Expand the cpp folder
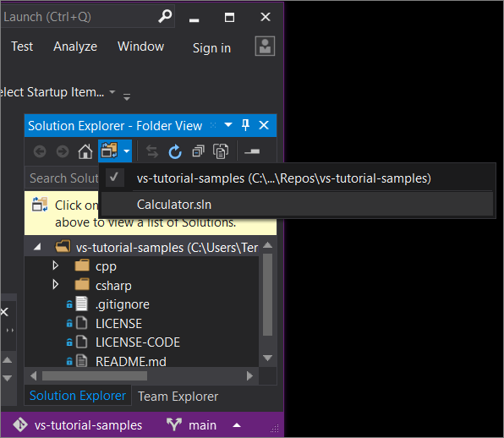Image resolution: width=504 pixels, height=438 pixels. tap(55, 266)
